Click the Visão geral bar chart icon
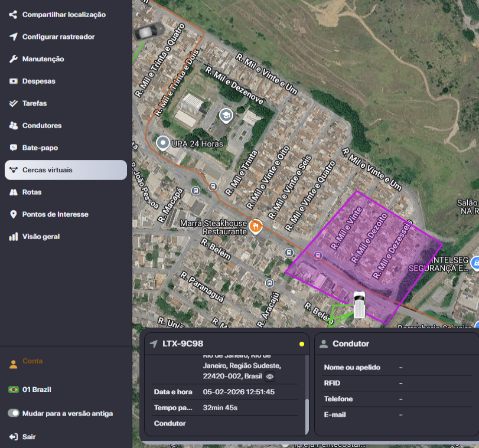 14,237
